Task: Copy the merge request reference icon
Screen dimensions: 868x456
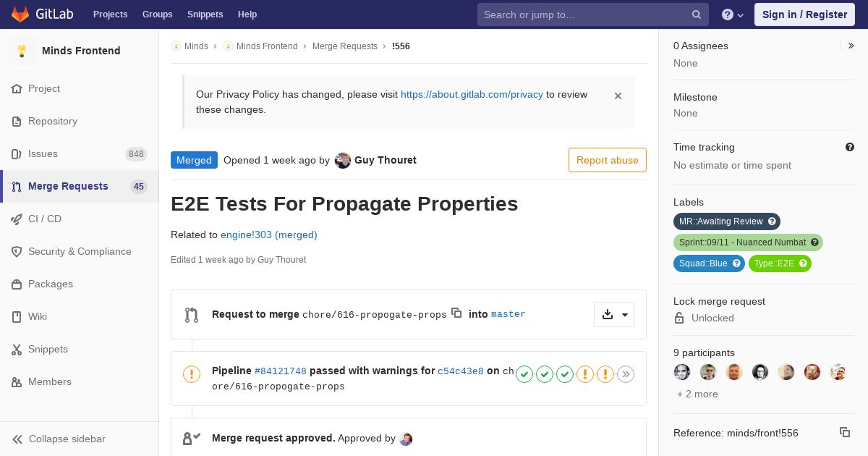Action: click(x=845, y=432)
